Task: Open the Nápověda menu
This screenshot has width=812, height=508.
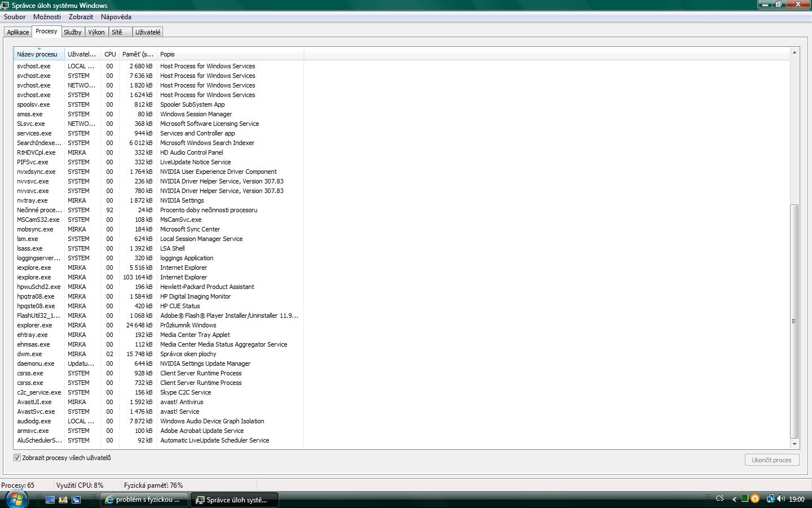Action: tap(116, 17)
